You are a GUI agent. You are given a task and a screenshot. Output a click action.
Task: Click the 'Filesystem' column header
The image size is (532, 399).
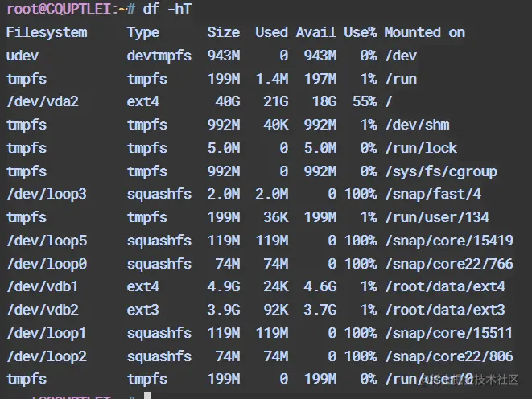[47, 32]
